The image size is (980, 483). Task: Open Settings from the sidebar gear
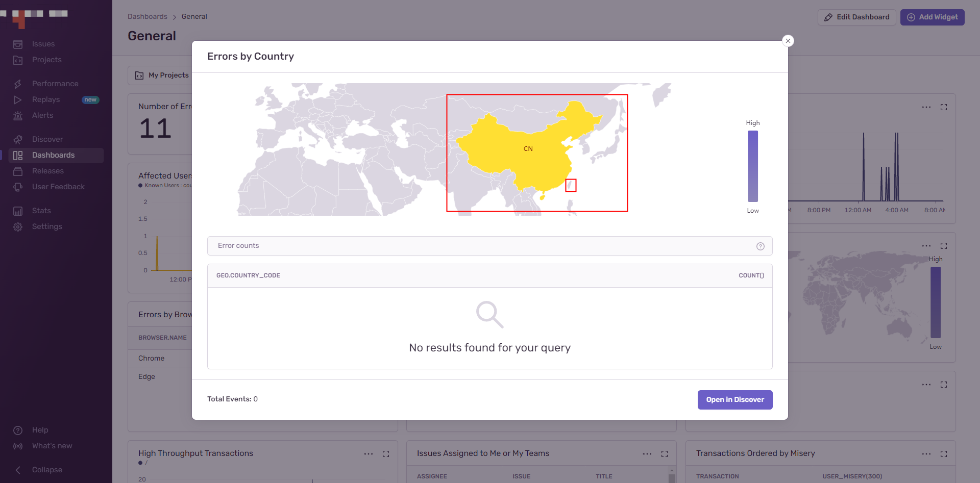tap(18, 226)
